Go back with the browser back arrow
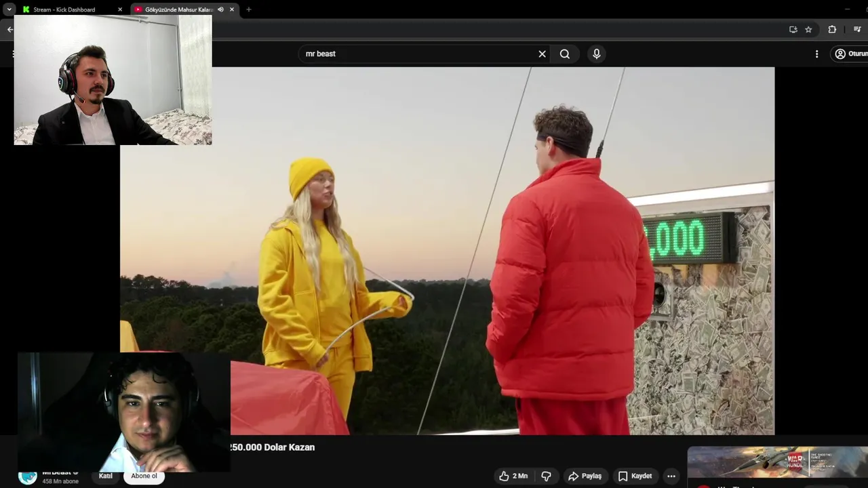This screenshot has height=488, width=868. (9, 29)
